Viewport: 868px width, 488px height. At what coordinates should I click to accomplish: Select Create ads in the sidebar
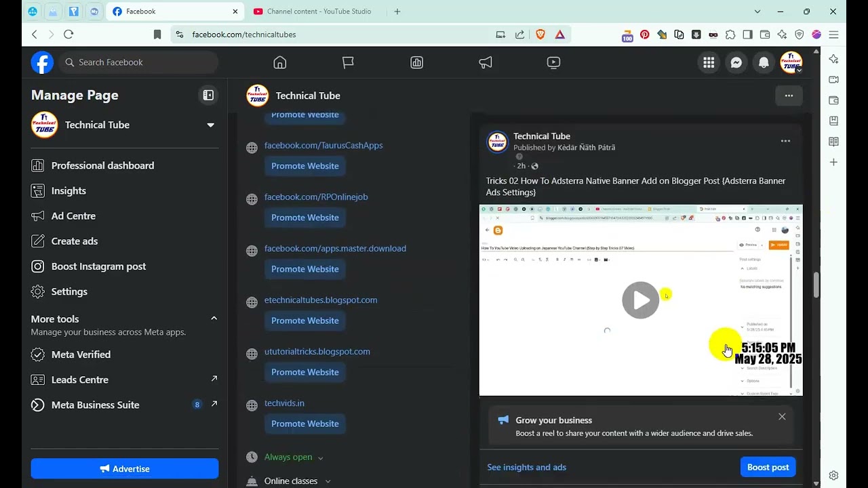125,241
